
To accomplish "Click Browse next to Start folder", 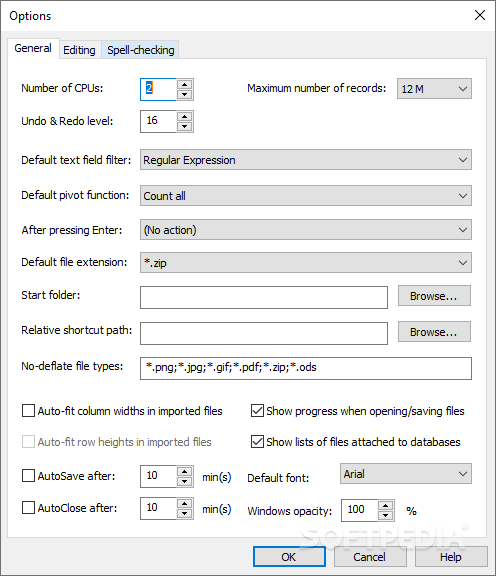I will click(x=434, y=296).
